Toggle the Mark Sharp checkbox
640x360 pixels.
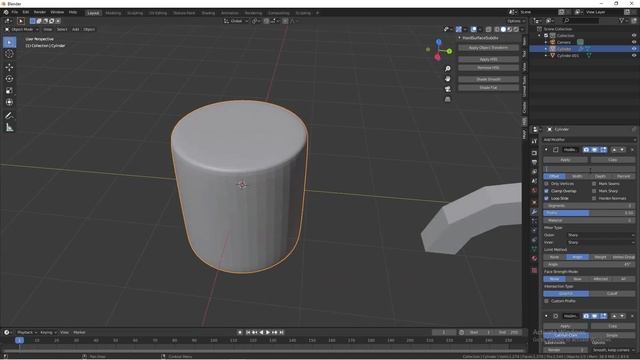[x=594, y=191]
